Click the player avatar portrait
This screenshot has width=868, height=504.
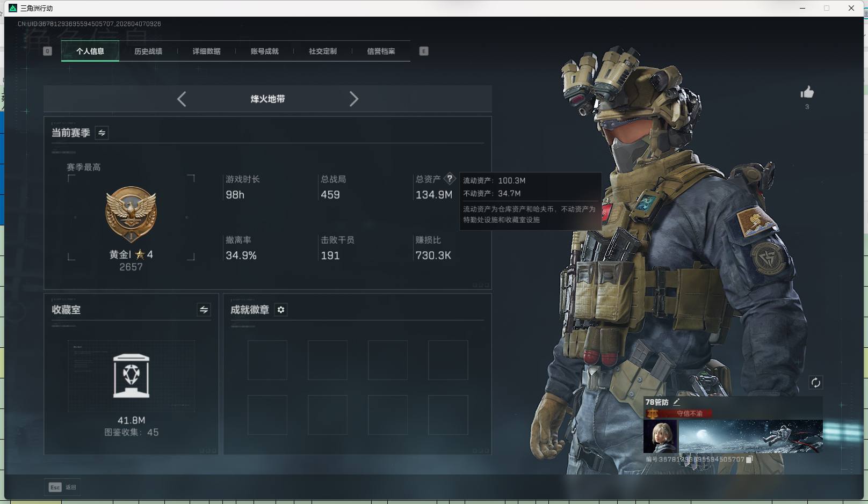click(660, 436)
